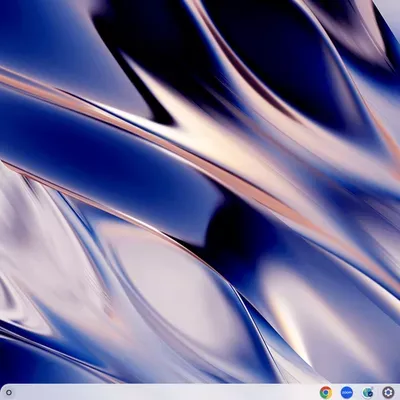Open the Settings gear app
Screen dimensions: 400x400
click(388, 392)
